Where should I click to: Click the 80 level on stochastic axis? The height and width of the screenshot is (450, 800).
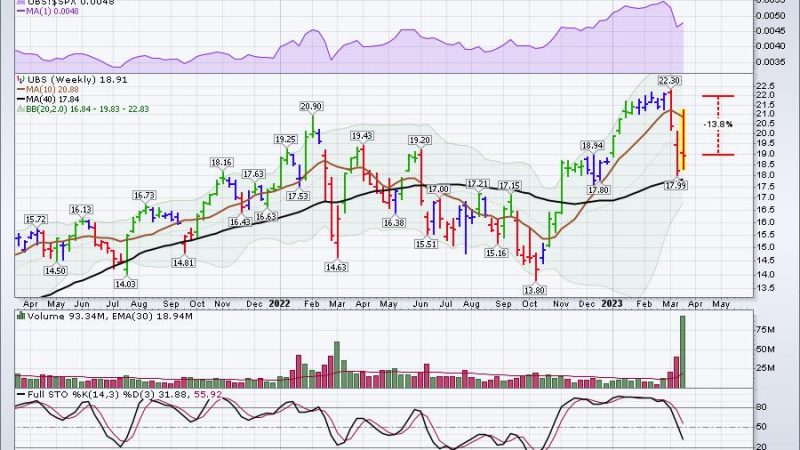pos(761,407)
